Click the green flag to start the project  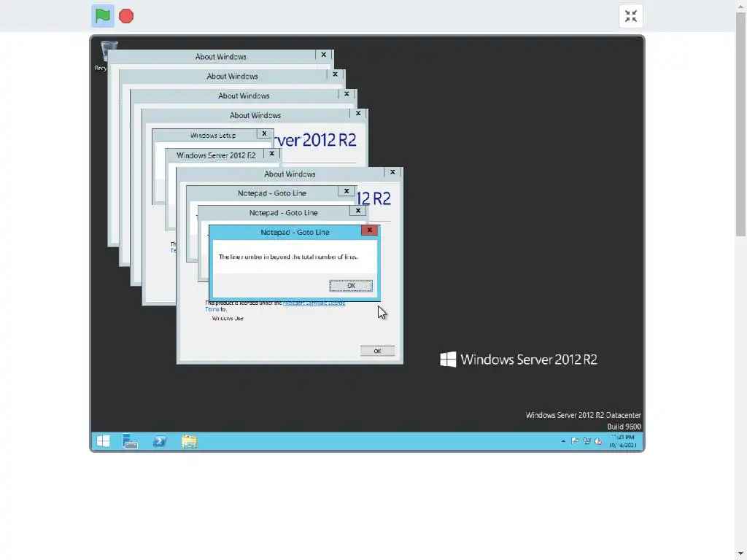pos(102,16)
